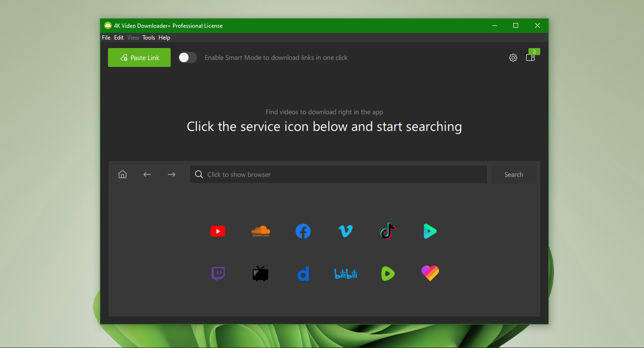The width and height of the screenshot is (644, 348).
Task: Open the green play triangle service icon
Action: coord(430,231)
